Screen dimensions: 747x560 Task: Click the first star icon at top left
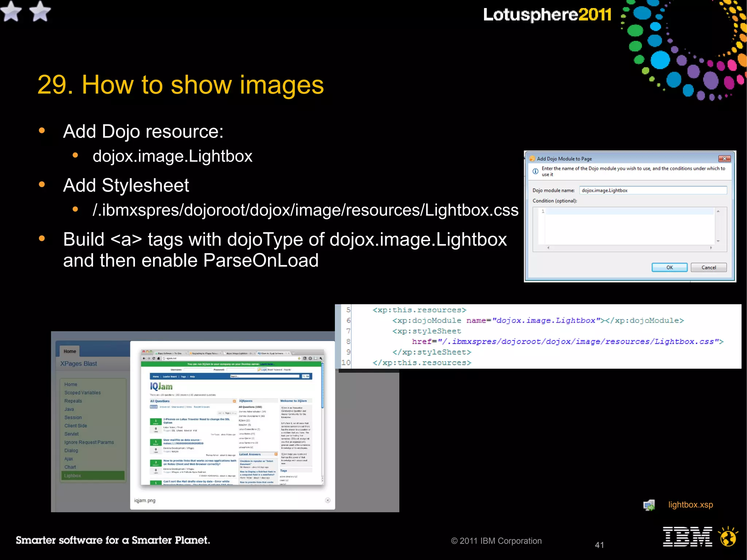point(11,11)
